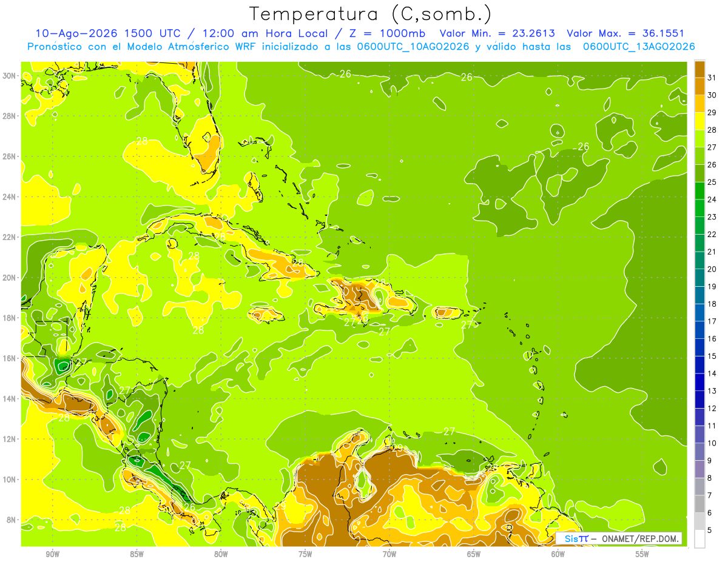This screenshot has width=728, height=562.
Task: Click the blue legend swatch between 15 and 16
Action: pos(699,347)
